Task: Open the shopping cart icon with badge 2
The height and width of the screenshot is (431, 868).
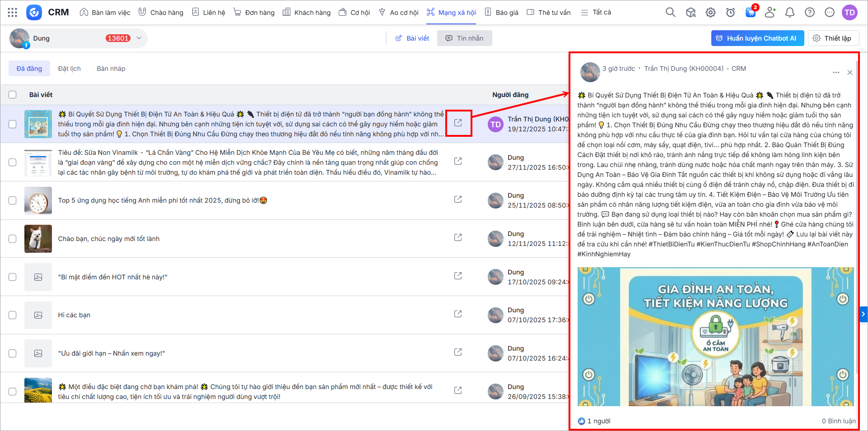Action: coord(751,12)
